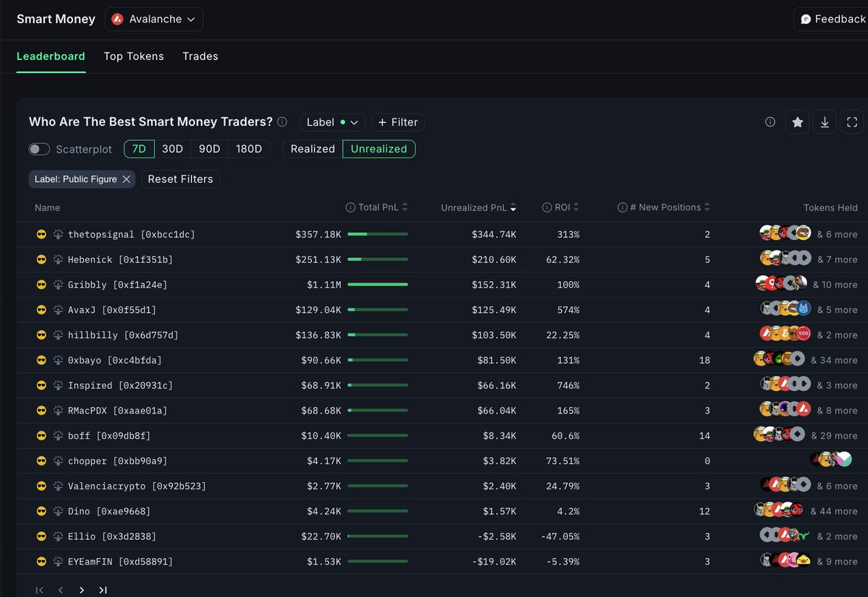Click the public figure icon for AvaxJ

pyautogui.click(x=58, y=310)
